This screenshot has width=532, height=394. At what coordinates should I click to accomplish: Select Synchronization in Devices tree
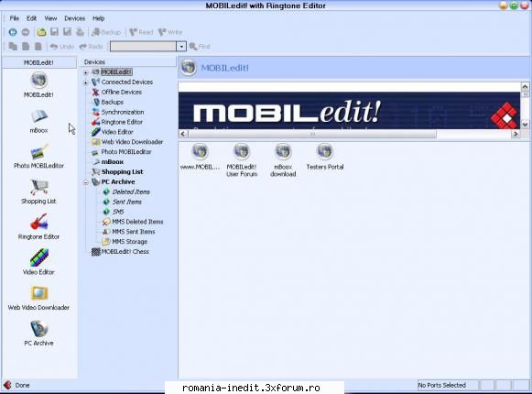(123, 112)
